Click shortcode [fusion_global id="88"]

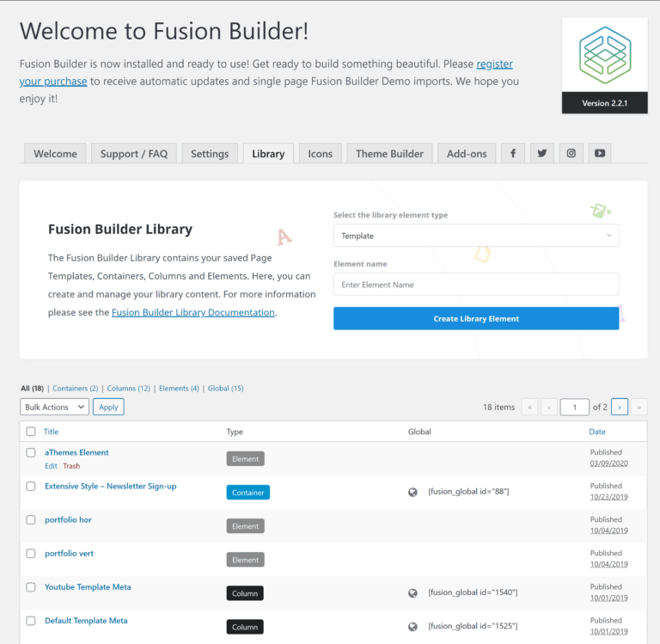pyautogui.click(x=468, y=492)
